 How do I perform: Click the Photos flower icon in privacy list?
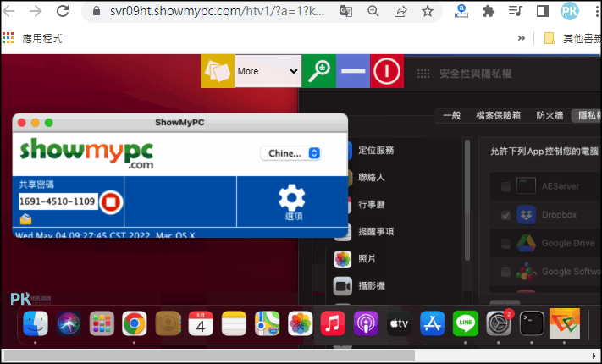[x=342, y=259]
